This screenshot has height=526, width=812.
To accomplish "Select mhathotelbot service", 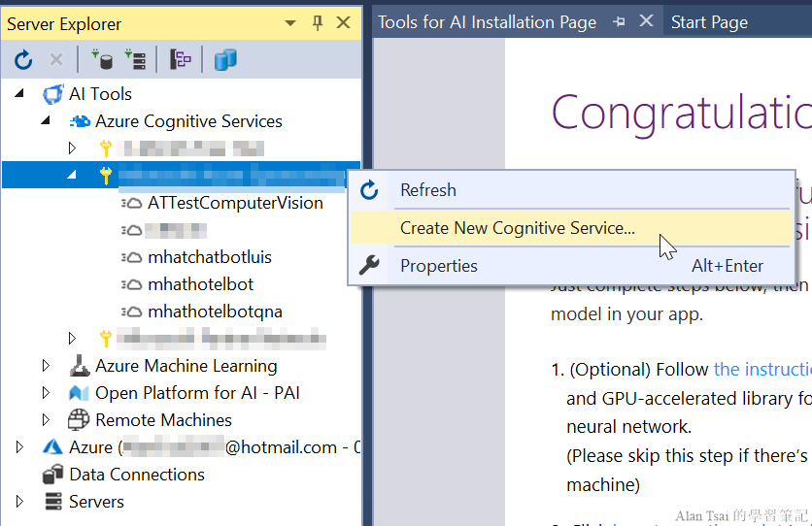I will (x=200, y=284).
